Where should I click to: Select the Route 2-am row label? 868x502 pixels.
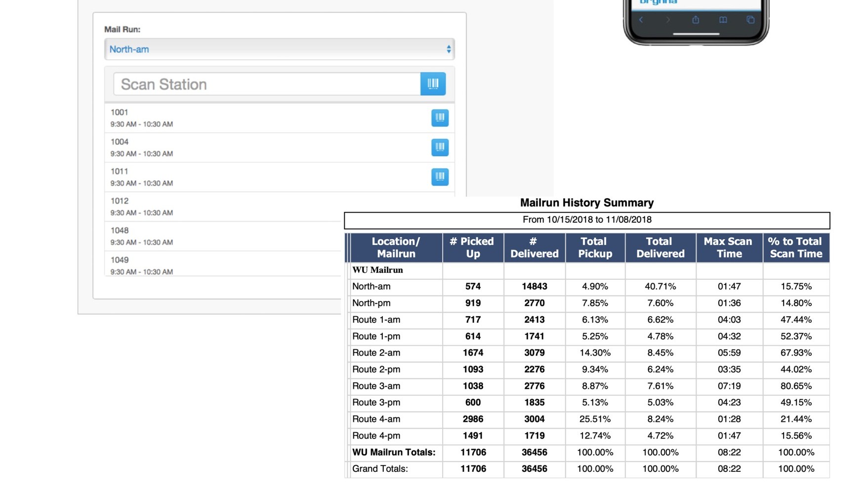coord(376,353)
